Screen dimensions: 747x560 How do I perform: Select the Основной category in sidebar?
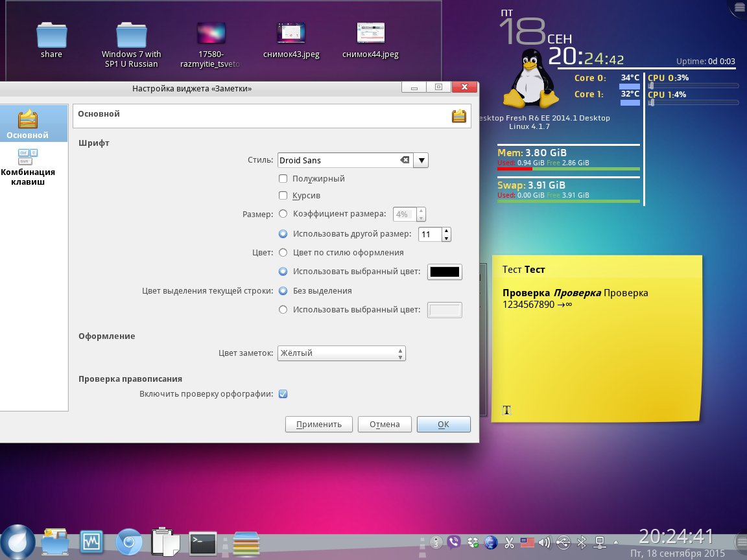(x=28, y=124)
